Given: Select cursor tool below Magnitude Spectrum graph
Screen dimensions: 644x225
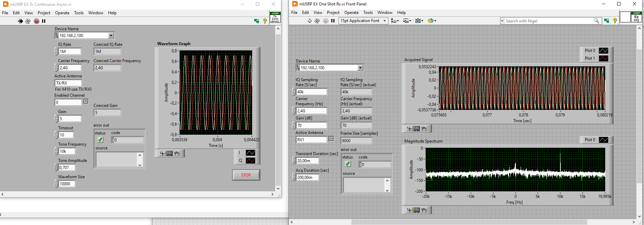Looking at the screenshot, I should (410, 210).
